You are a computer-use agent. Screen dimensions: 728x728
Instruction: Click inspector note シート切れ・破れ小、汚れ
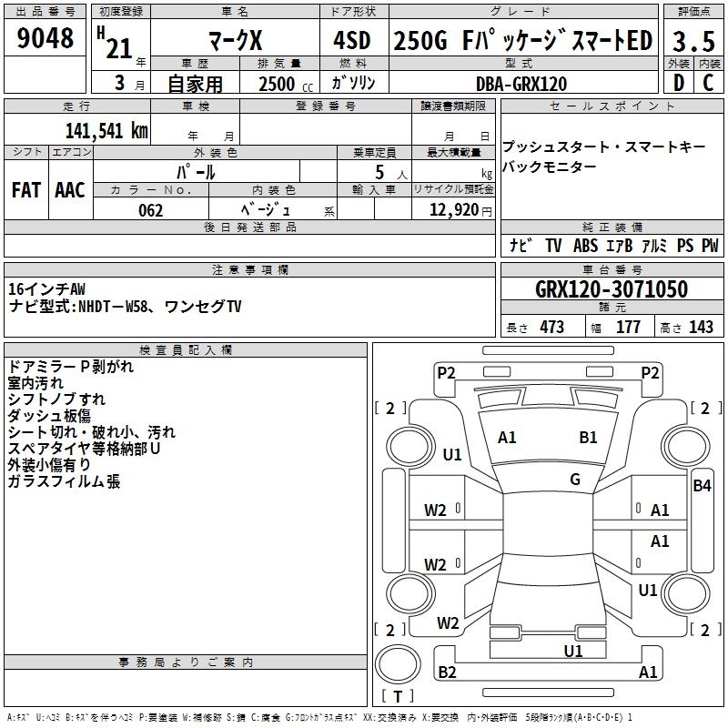[92, 432]
